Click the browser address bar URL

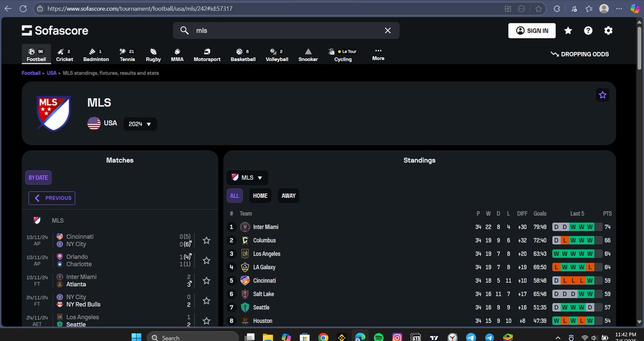[x=140, y=9]
